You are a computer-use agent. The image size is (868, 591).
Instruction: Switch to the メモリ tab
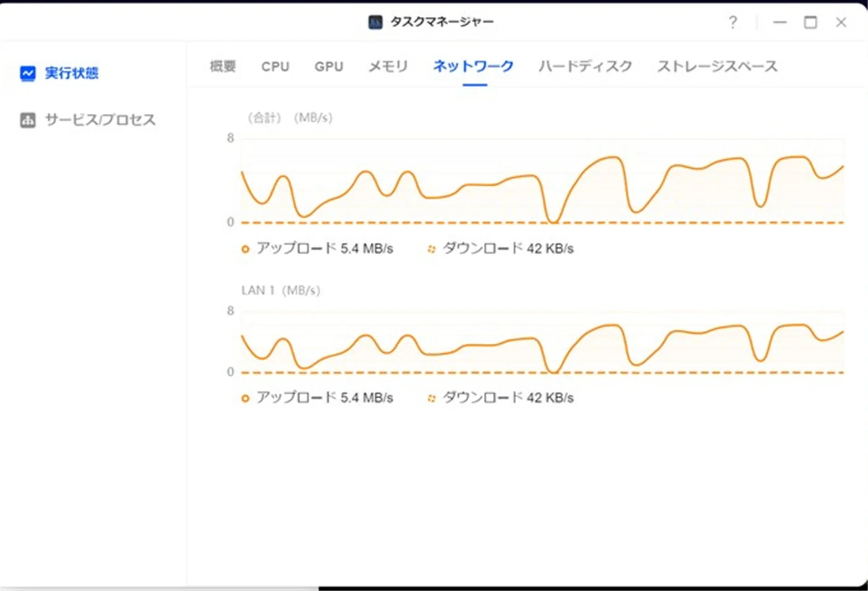click(x=388, y=66)
